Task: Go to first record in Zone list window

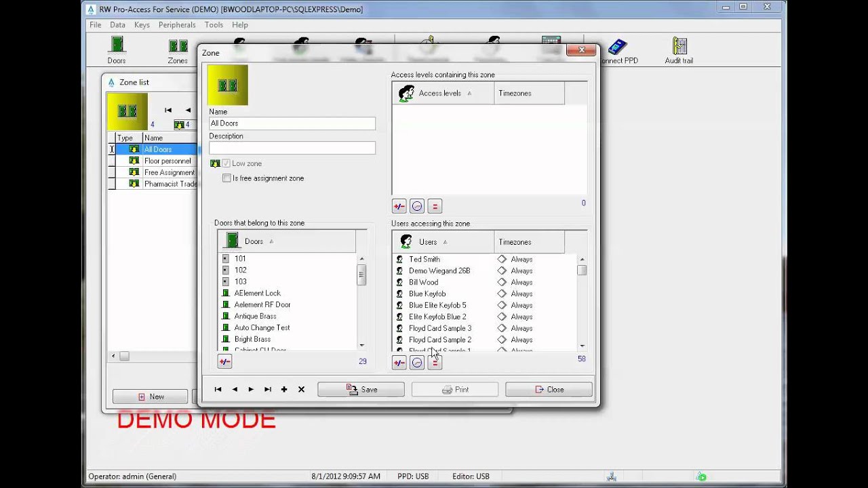Action: 168,110
